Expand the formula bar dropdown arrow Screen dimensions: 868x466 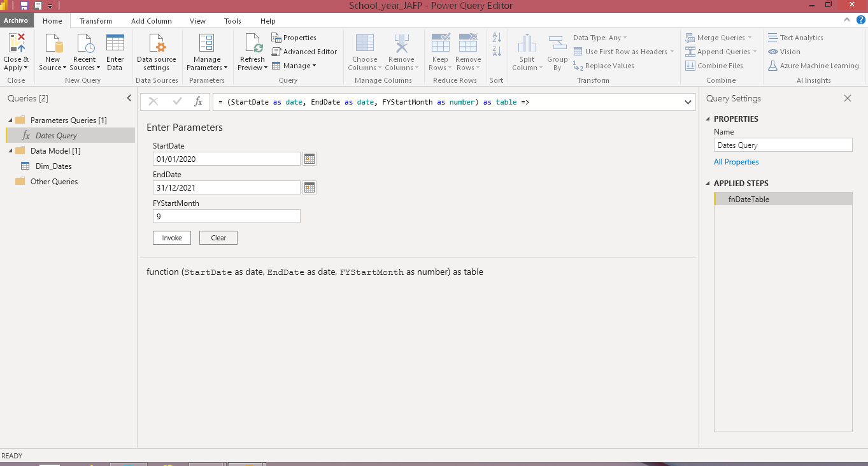click(x=688, y=102)
